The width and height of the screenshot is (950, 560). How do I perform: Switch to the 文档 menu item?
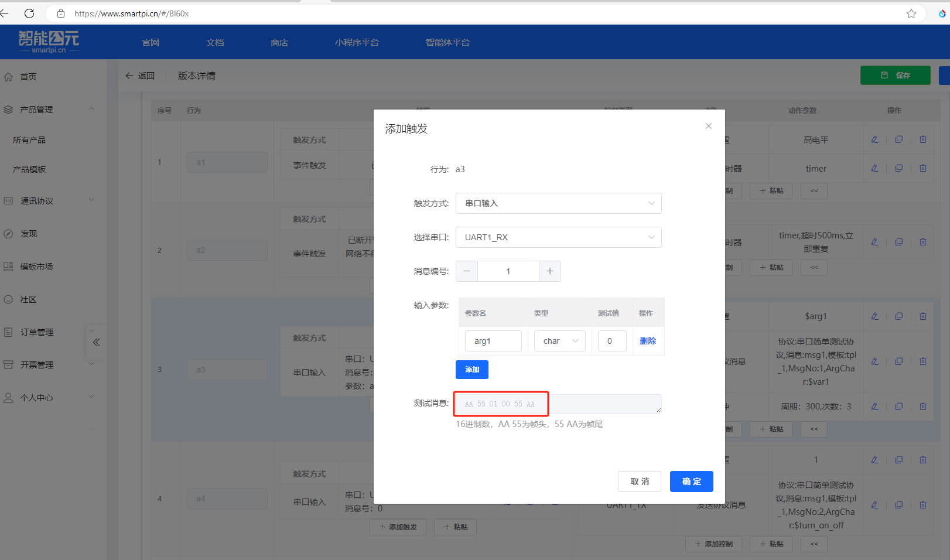214,42
